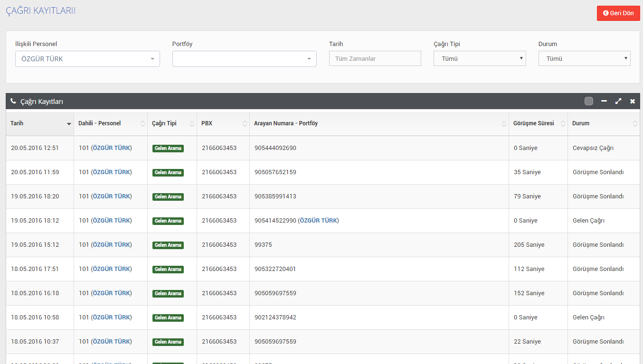Collapse the Çağrı Kayıtları panel
This screenshot has height=364, width=643.
click(x=604, y=101)
